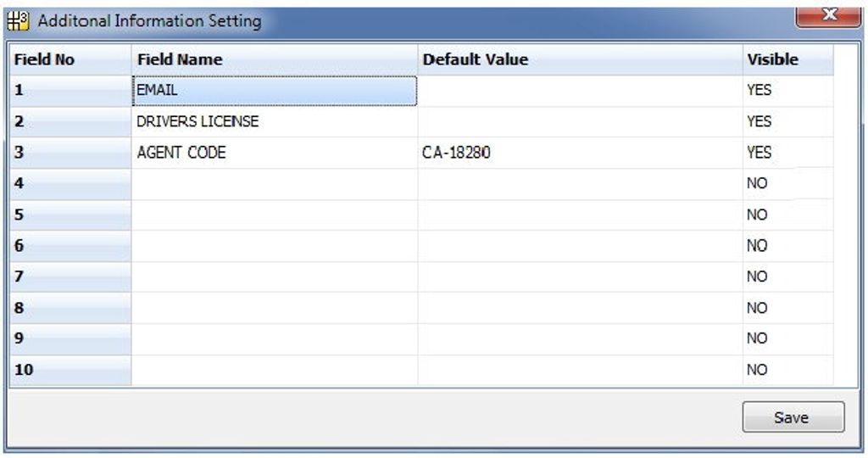Select the EMAIL field name cell
This screenshot has height=458, width=868.
[275, 90]
